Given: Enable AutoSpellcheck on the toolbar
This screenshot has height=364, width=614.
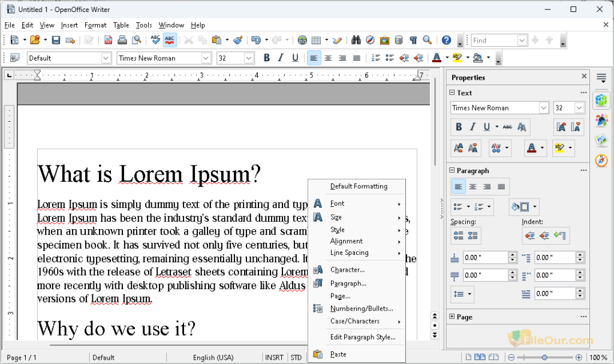Looking at the screenshot, I should pyautogui.click(x=170, y=40).
